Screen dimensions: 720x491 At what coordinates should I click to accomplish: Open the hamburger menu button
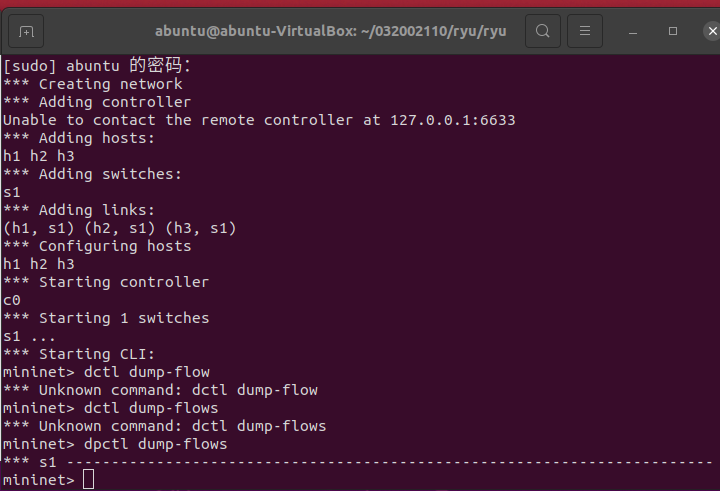(586, 31)
